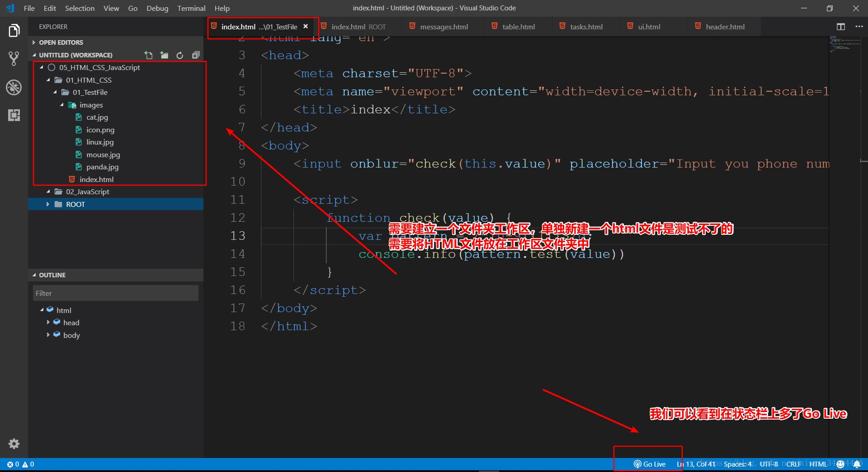Split the editor to the right
868x472 pixels.
coord(840,27)
